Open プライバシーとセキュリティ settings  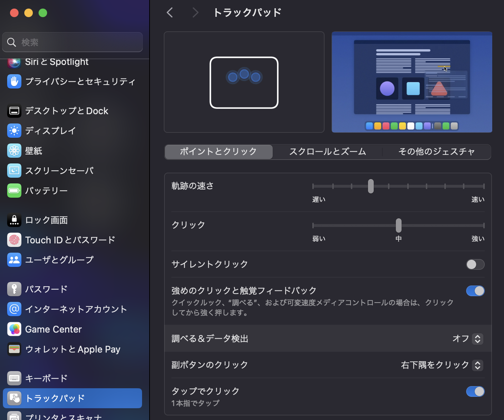coord(80,81)
